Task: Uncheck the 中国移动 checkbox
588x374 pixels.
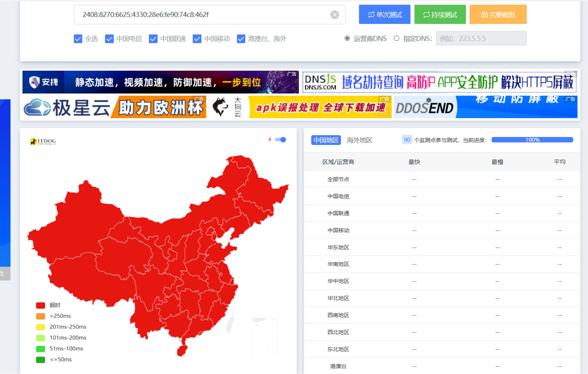Action: [197, 39]
